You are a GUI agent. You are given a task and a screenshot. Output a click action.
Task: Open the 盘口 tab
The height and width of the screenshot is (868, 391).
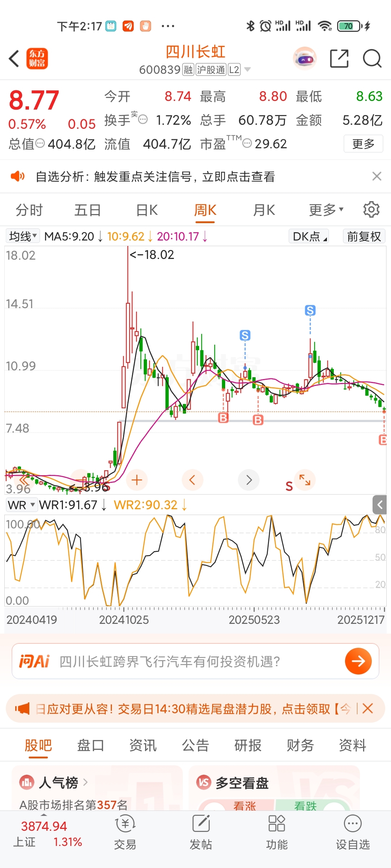pyautogui.click(x=91, y=746)
